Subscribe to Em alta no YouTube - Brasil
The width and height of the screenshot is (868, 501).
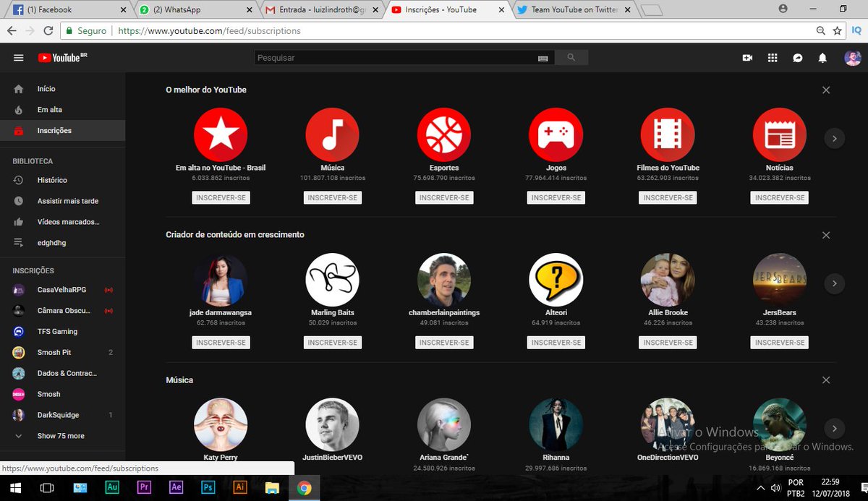click(x=221, y=197)
